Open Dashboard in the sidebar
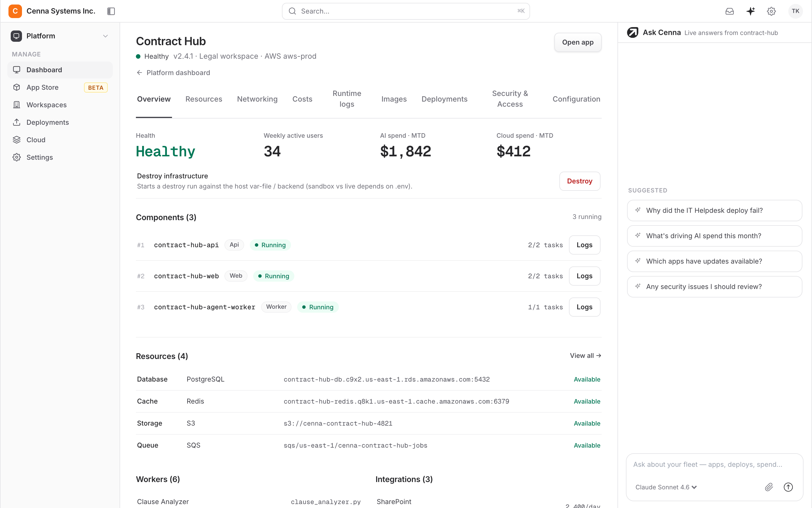The image size is (812, 508). [x=60, y=70]
